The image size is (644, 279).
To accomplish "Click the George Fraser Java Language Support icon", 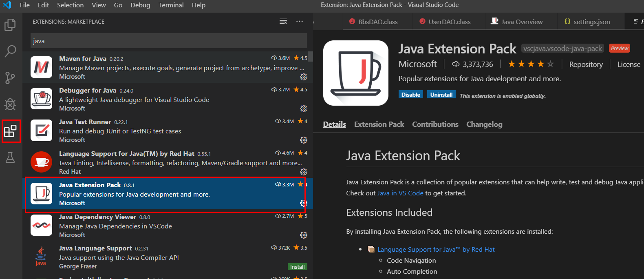I will click(x=41, y=257).
